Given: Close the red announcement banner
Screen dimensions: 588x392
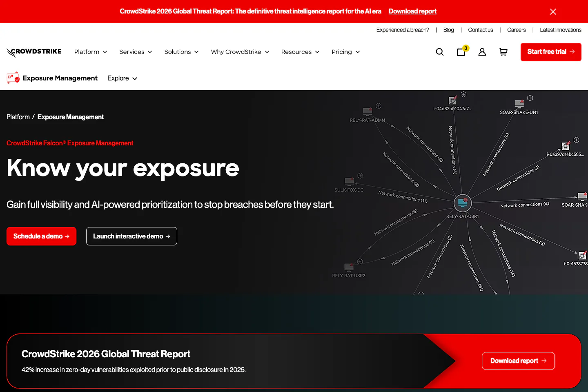Looking at the screenshot, I should click(553, 11).
